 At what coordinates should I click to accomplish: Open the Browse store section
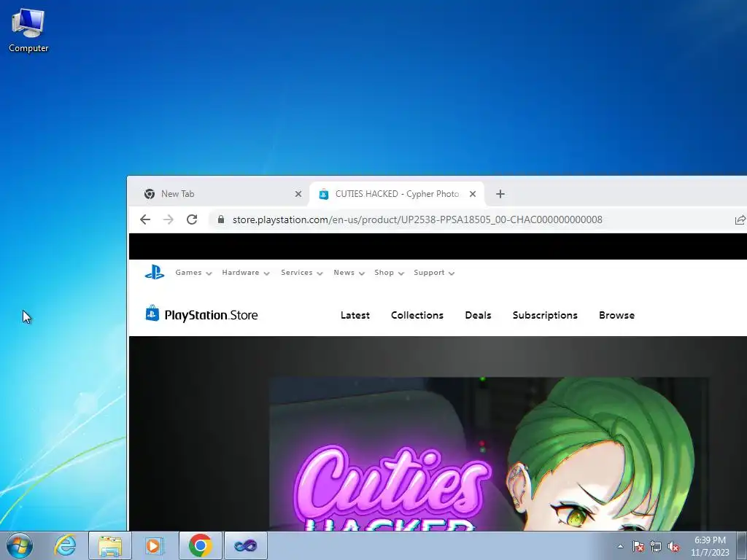click(x=616, y=315)
